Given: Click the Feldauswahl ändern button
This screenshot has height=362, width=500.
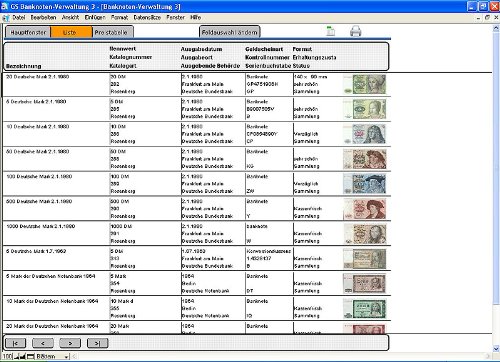Looking at the screenshot, I should point(230,32).
